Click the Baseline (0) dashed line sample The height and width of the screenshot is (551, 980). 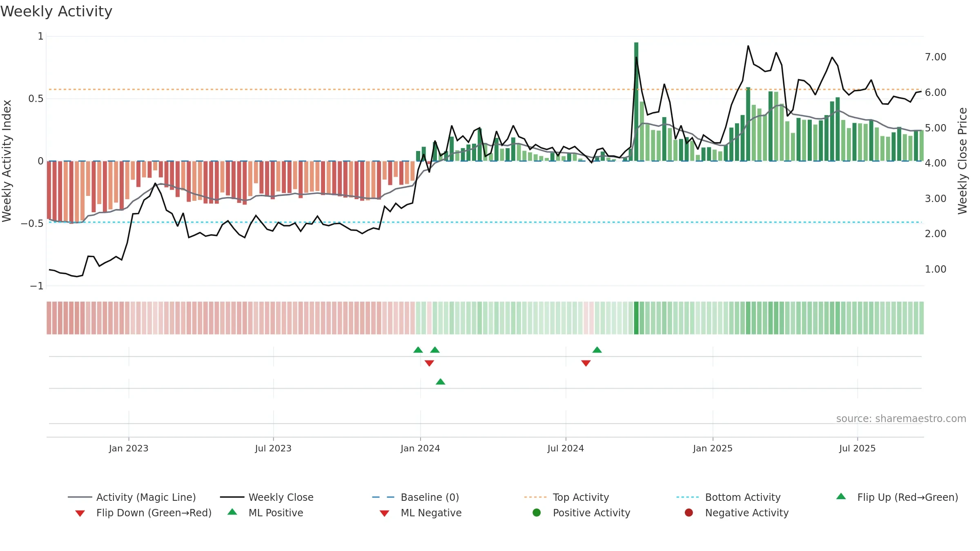(x=383, y=497)
